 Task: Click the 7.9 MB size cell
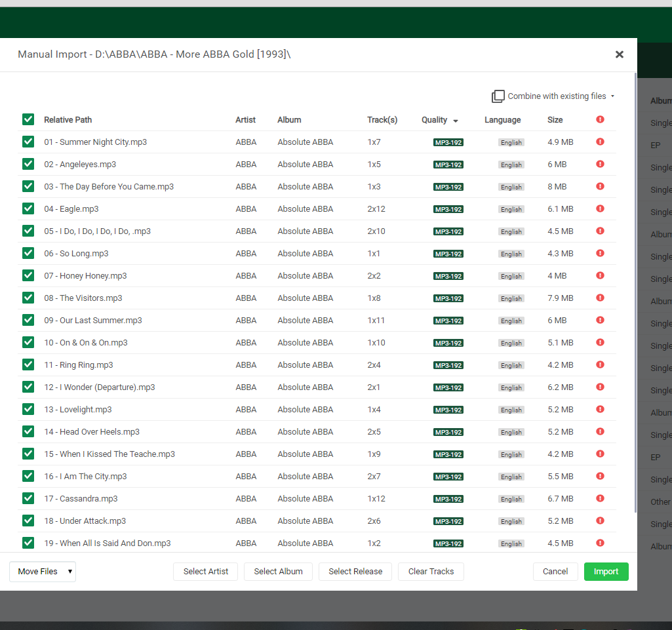point(560,298)
